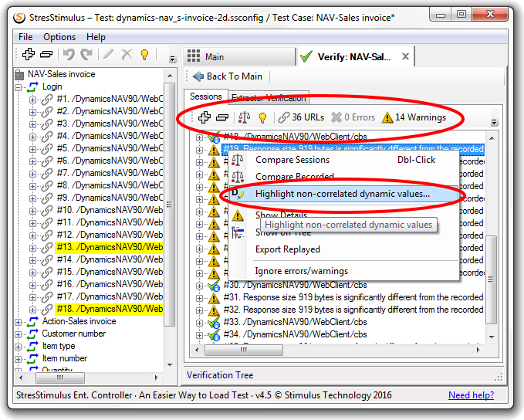This screenshot has width=524, height=420.
Task: Click the Need help? link
Action: point(471,395)
